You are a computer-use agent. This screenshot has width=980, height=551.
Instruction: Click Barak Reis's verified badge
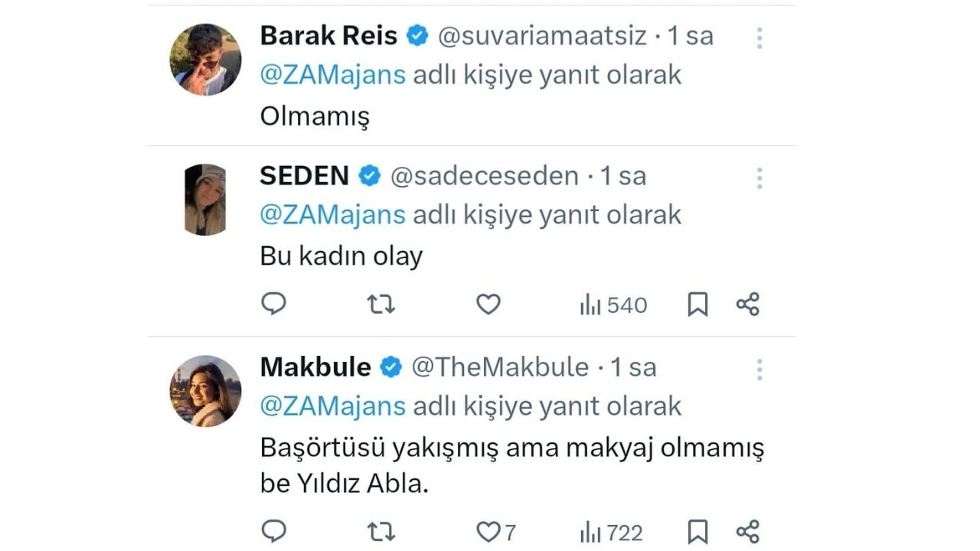click(416, 35)
